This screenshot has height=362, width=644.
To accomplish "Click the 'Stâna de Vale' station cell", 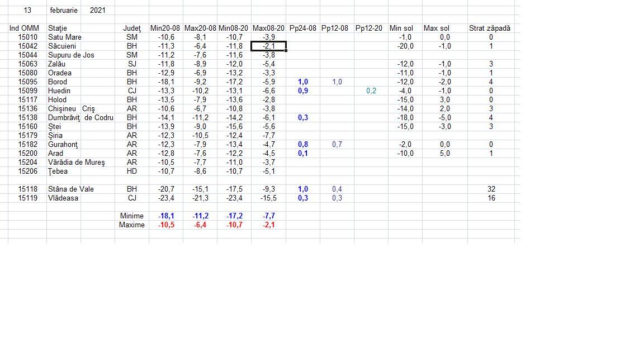I will (71, 189).
